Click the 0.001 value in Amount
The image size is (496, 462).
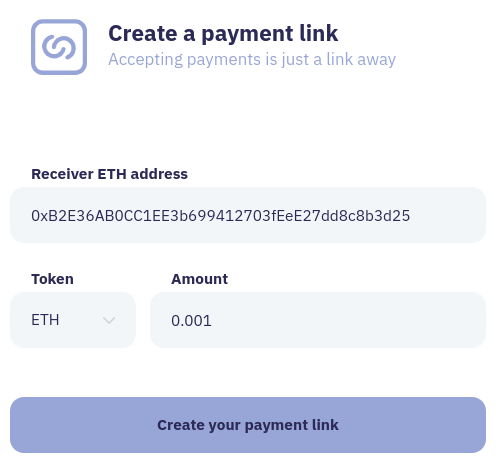(x=191, y=321)
